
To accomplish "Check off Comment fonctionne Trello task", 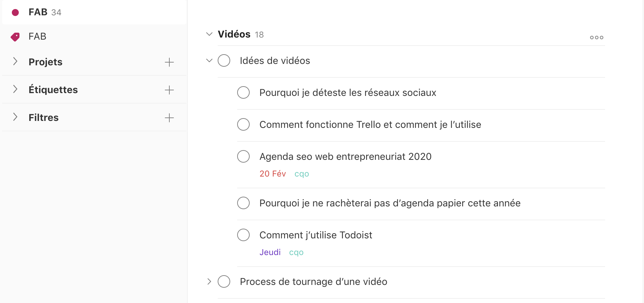I will coord(243,124).
